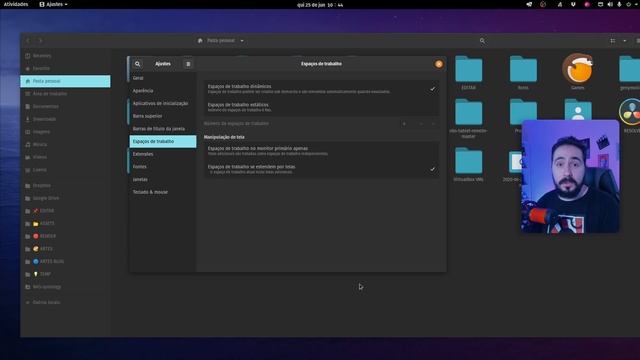The height and width of the screenshot is (360, 640).
Task: Open Barras de título da janela section
Action: click(x=162, y=129)
